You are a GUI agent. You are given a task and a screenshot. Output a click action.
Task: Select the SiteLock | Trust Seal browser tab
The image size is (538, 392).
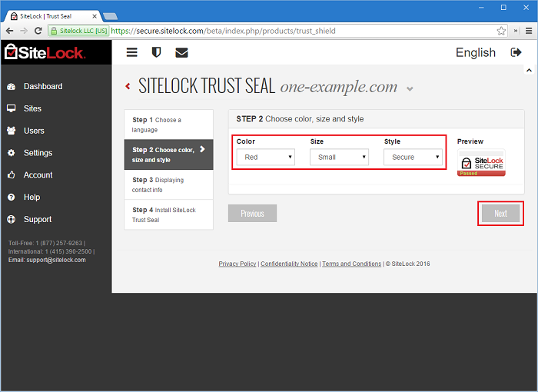(51, 16)
